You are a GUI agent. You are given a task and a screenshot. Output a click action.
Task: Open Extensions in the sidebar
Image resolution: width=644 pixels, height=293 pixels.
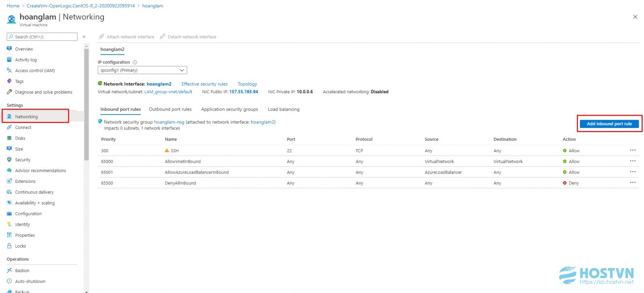(25, 182)
